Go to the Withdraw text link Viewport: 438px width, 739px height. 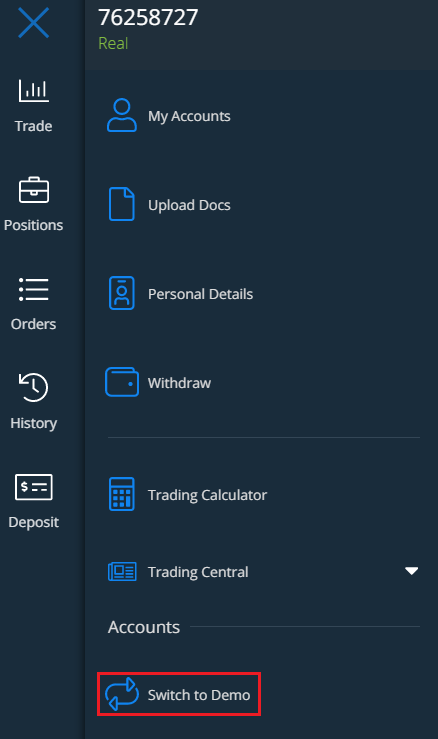coord(179,383)
